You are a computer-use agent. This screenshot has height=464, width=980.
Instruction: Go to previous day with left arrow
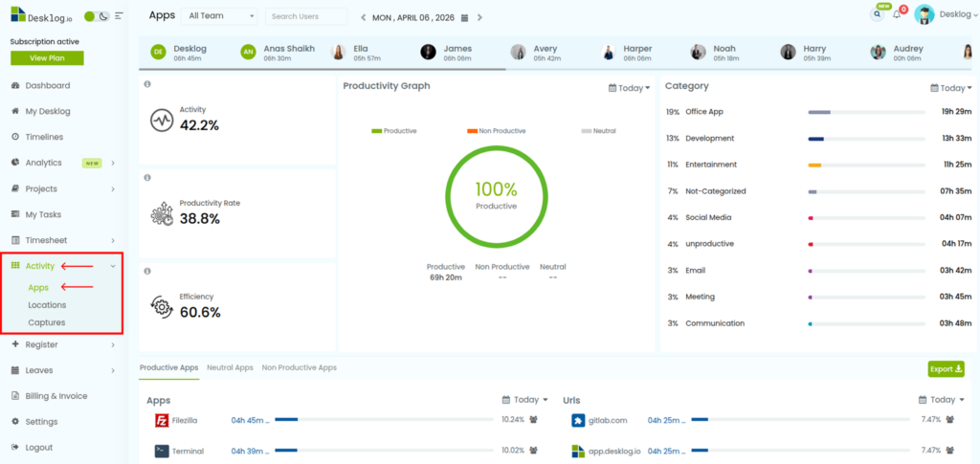click(x=363, y=17)
